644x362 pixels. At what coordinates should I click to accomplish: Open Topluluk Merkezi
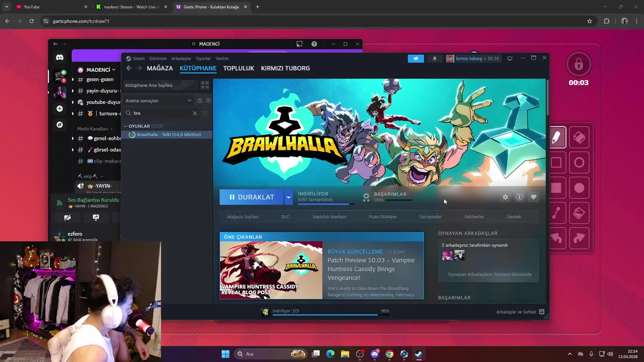click(x=329, y=217)
